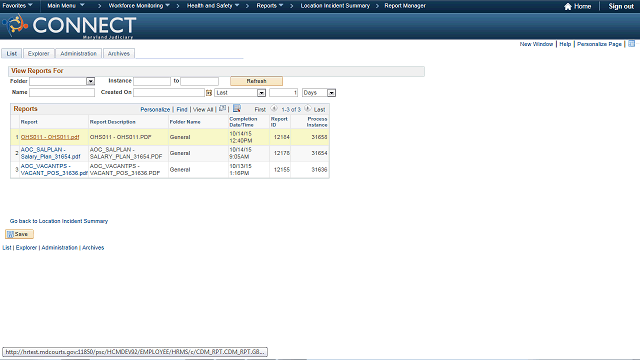Open the Days unit dropdown
Image resolution: width=640 pixels, height=360 pixels.
[x=331, y=93]
